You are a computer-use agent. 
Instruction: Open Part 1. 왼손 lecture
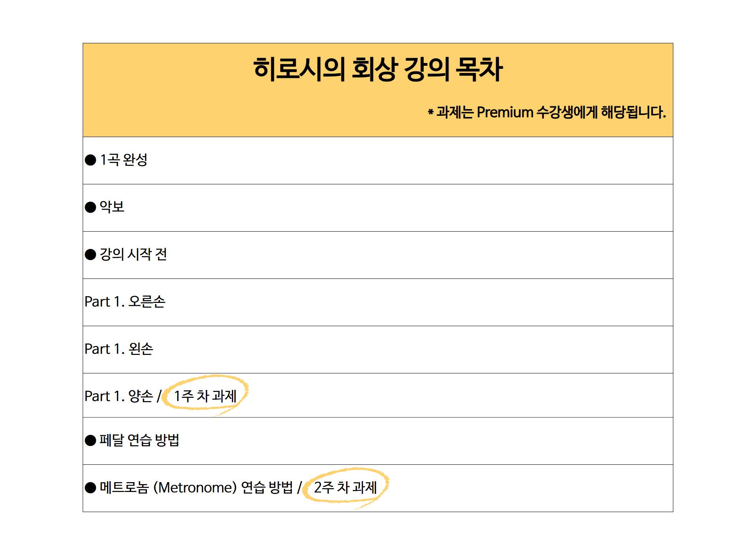pyautogui.click(x=119, y=349)
